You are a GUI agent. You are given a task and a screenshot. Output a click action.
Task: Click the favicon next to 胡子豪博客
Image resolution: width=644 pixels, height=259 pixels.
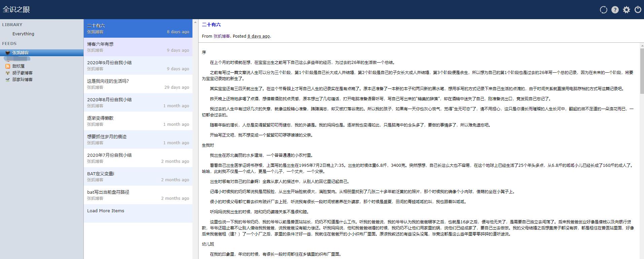pyautogui.click(x=8, y=73)
